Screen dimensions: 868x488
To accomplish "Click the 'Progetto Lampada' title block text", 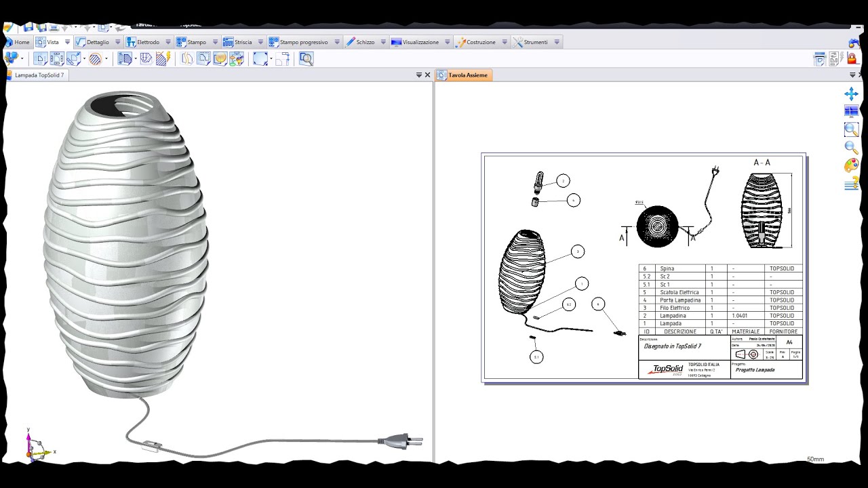I will (x=755, y=370).
